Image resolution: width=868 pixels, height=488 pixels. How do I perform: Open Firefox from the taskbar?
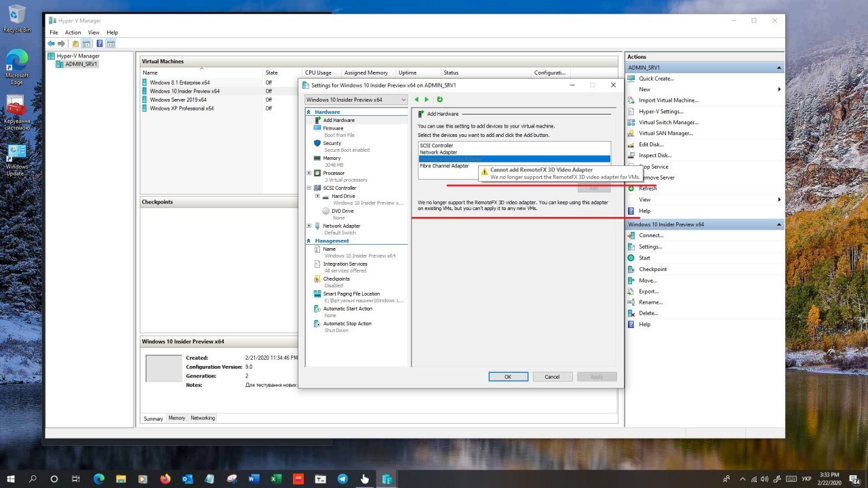click(165, 479)
